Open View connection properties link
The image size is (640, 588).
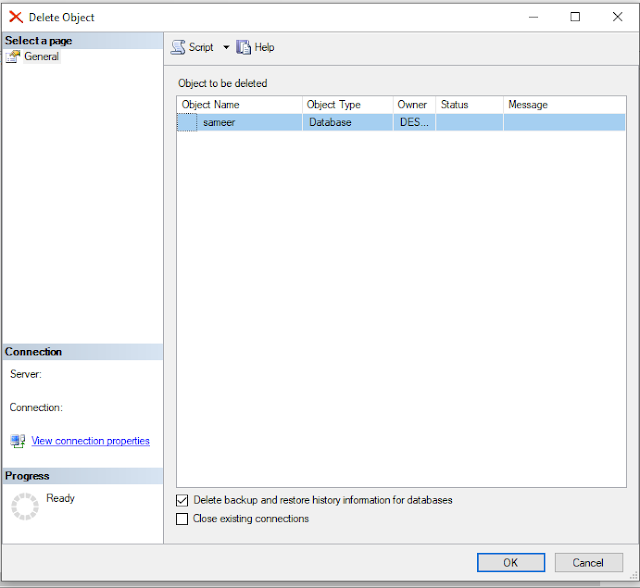[90, 441]
